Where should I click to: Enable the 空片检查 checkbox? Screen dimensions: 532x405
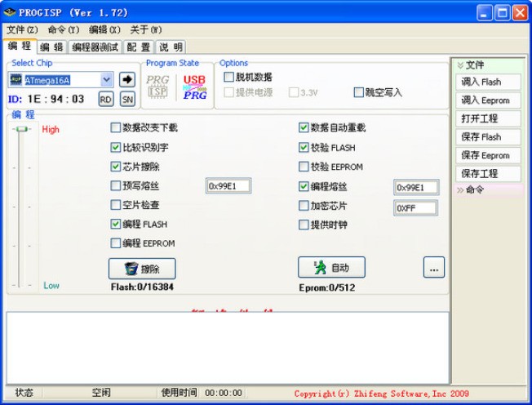tap(115, 205)
